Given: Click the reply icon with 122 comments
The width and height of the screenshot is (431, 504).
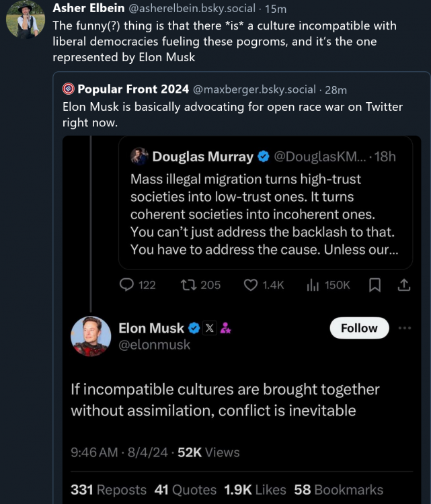Looking at the screenshot, I should tap(126, 285).
